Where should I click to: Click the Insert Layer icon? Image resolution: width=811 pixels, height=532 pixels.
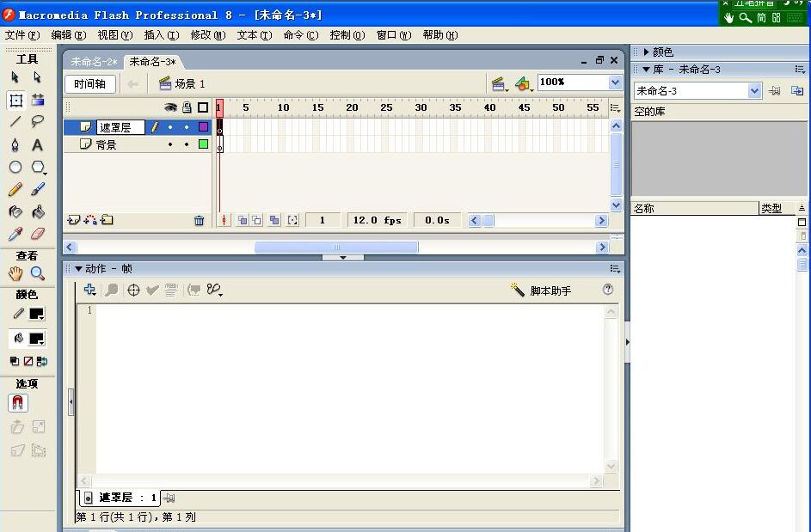[73, 220]
